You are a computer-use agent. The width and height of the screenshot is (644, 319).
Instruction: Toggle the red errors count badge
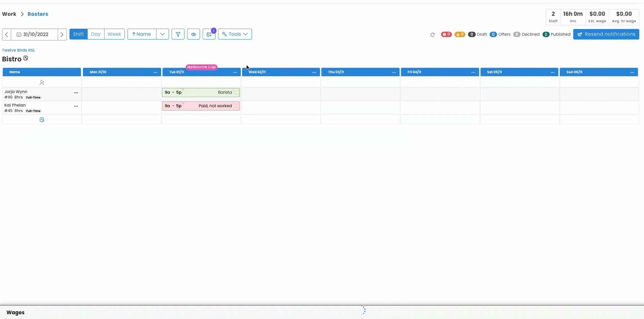[446, 34]
